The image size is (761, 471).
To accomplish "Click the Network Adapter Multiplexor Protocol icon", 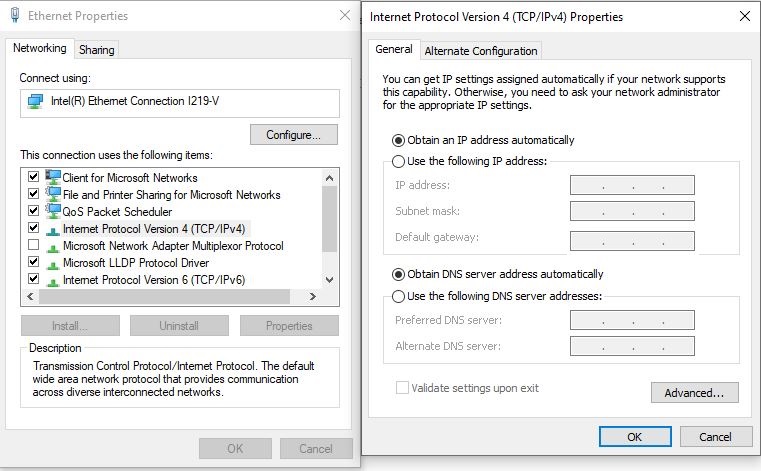I will [x=52, y=248].
